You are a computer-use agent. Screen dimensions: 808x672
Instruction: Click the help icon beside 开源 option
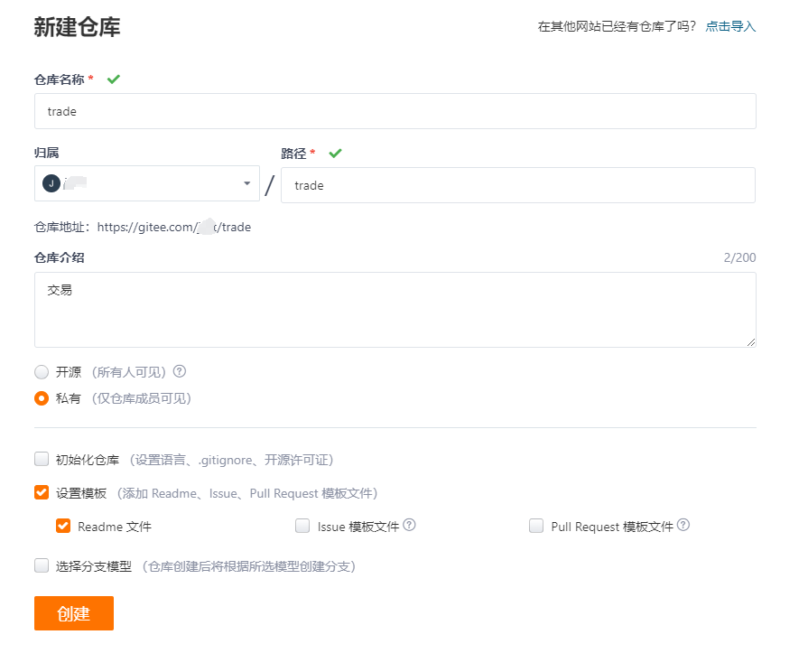[176, 371]
